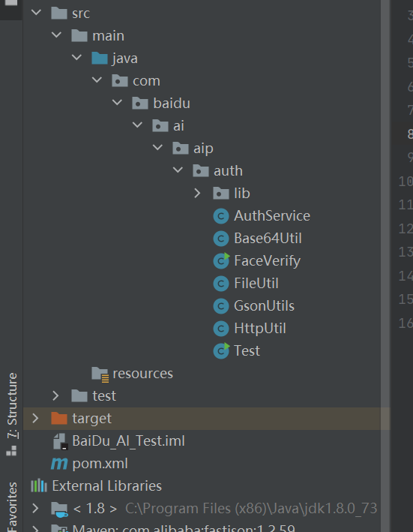Select the auth package label

pos(228,170)
